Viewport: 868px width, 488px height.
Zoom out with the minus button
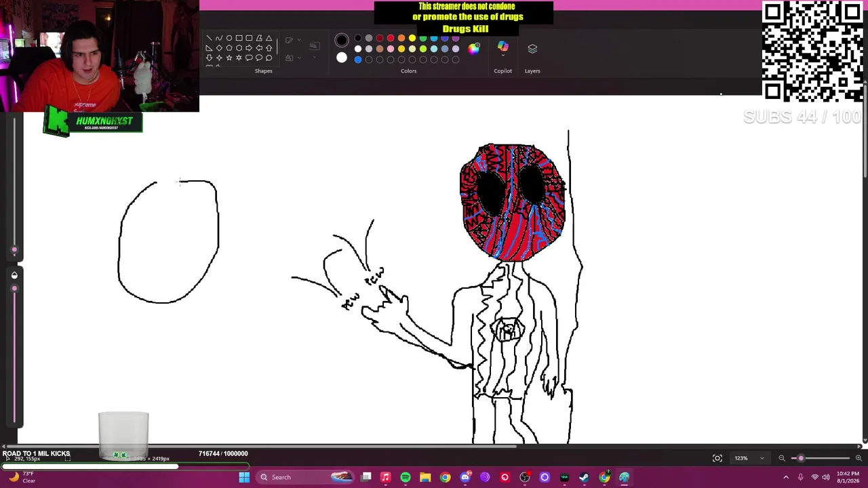(x=782, y=458)
